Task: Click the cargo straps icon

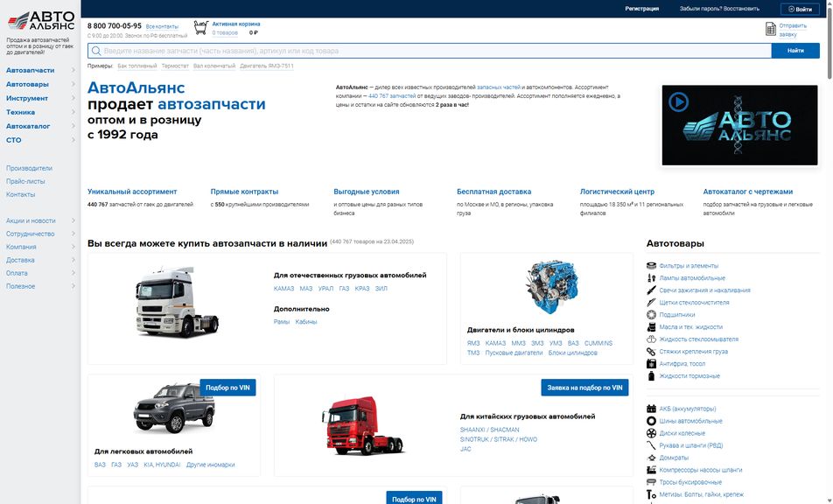Action: click(651, 351)
